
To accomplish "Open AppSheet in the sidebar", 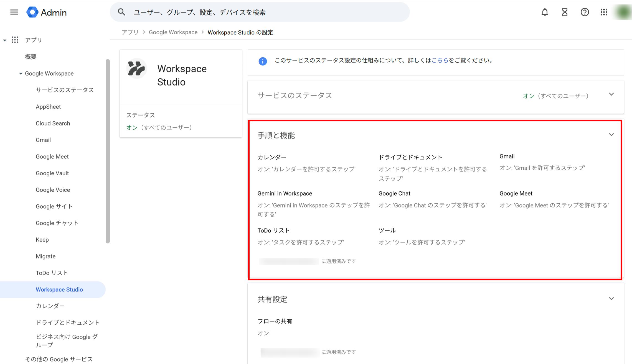I will point(48,107).
